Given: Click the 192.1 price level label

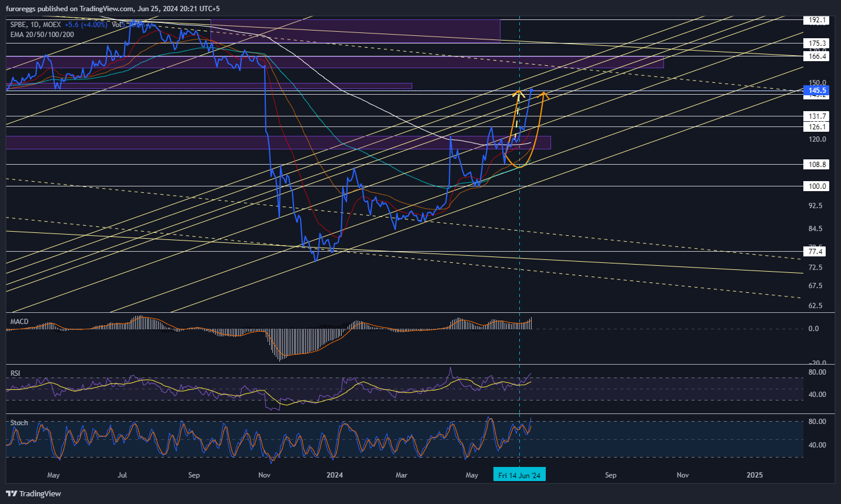Looking at the screenshot, I should pos(817,20).
